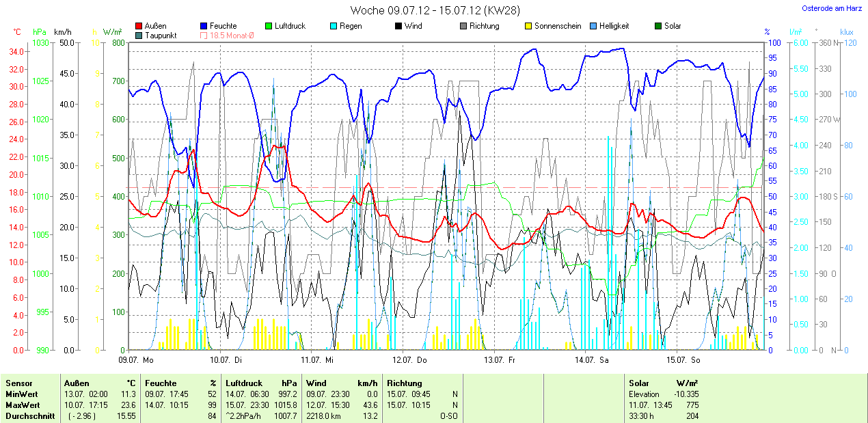Click the Durchschnitt row label
868x423 pixels.
pyautogui.click(x=29, y=415)
